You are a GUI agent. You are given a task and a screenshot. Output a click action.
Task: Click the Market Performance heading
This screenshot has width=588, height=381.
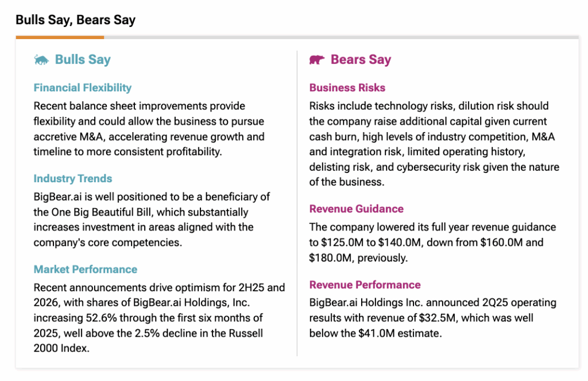(86, 270)
